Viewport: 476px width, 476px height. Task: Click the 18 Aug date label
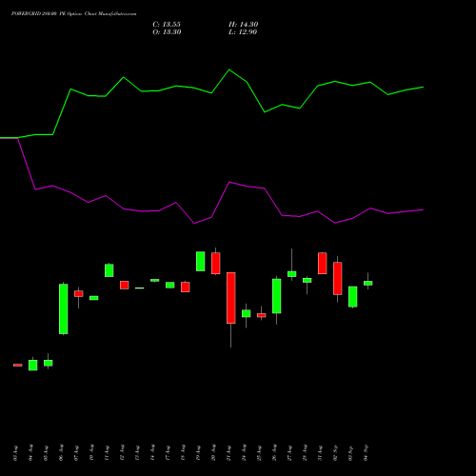coord(183,453)
